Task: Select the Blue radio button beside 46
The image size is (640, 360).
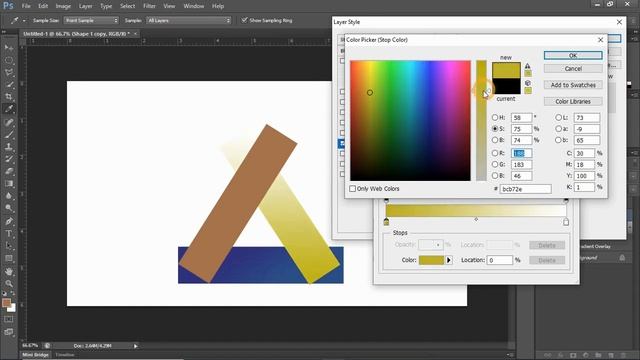Action: pyautogui.click(x=495, y=176)
